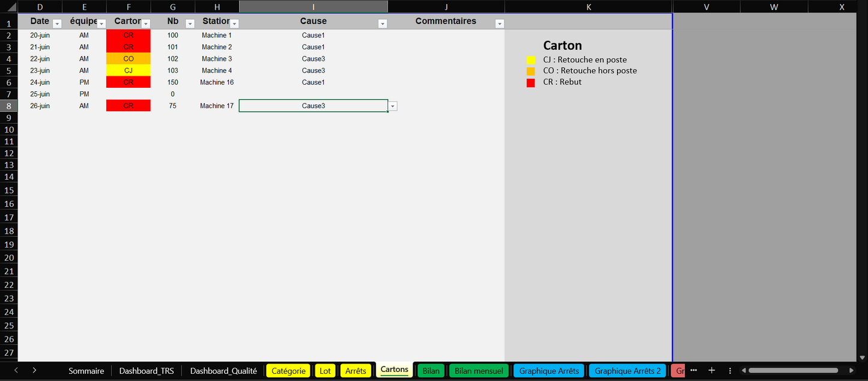Viewport: 868px width, 381px height.
Task: Add a new sheet with plus icon
Action: (712, 371)
